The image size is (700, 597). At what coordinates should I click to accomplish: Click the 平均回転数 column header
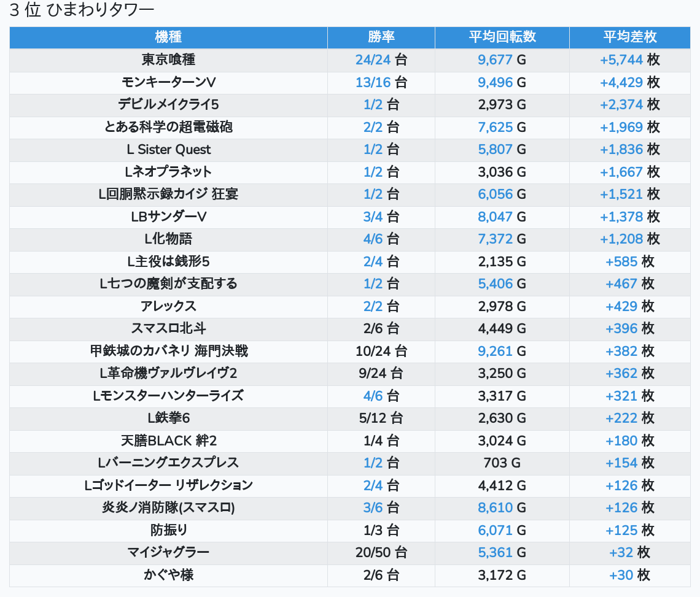(x=502, y=37)
